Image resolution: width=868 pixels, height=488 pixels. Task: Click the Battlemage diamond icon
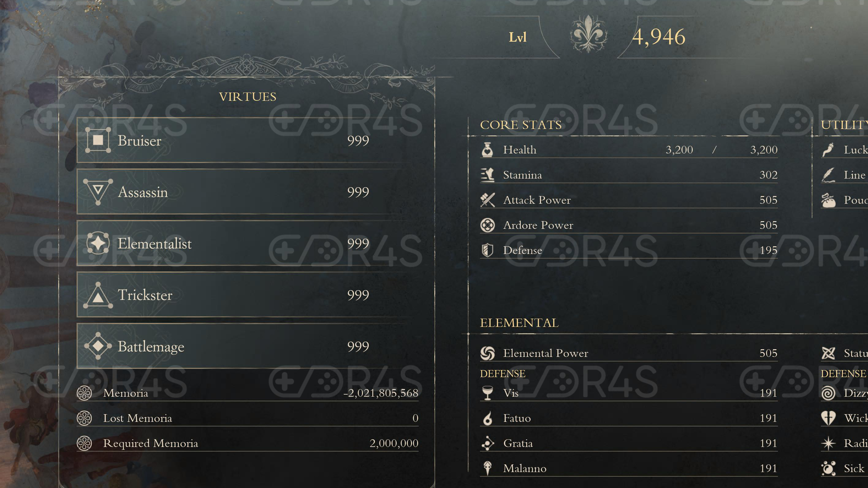coord(98,346)
